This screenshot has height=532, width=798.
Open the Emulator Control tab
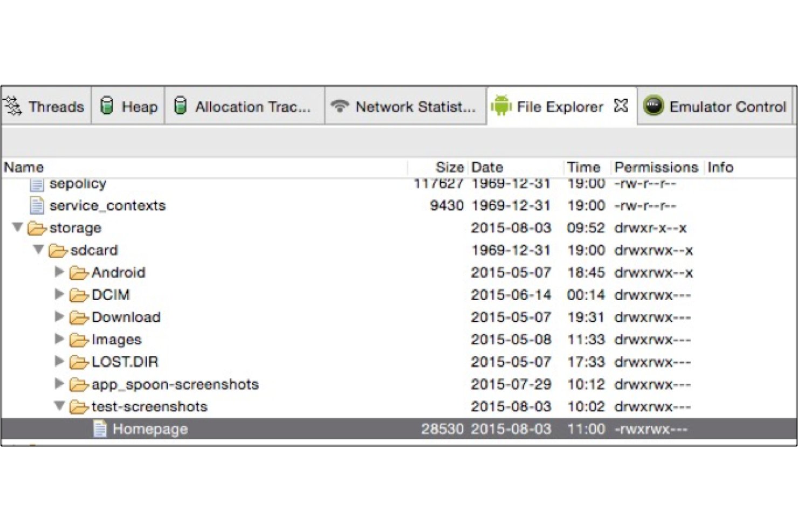tap(715, 107)
